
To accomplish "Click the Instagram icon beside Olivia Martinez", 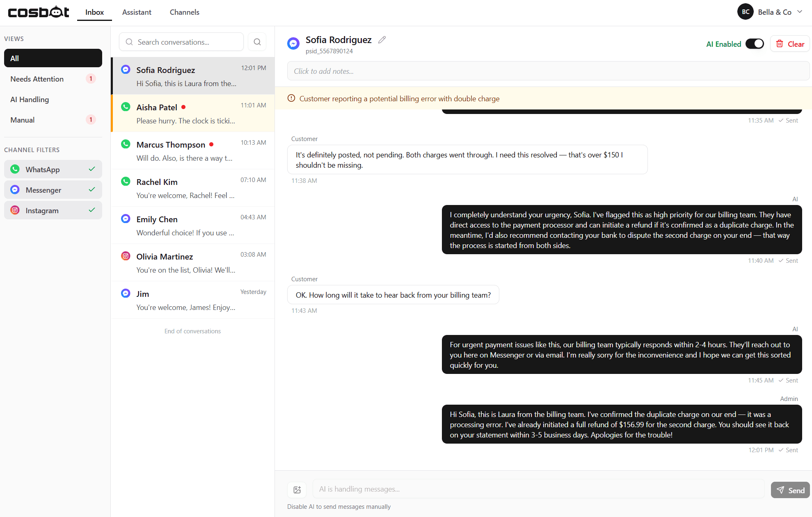I will coord(125,255).
